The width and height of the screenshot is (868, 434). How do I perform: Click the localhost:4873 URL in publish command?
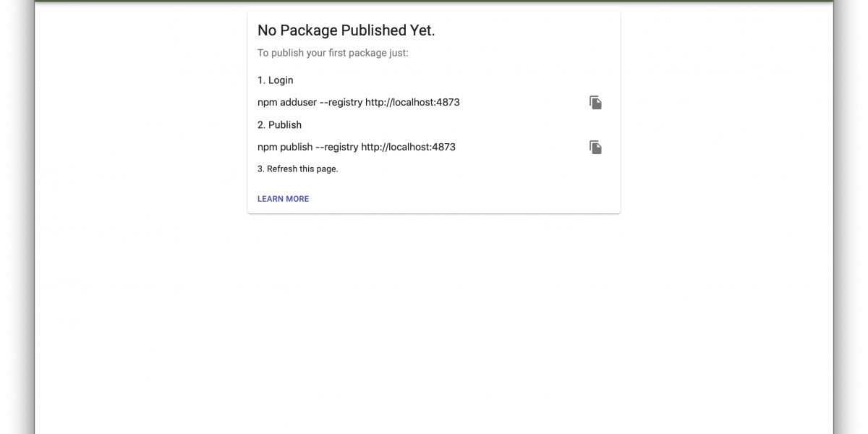pos(408,147)
